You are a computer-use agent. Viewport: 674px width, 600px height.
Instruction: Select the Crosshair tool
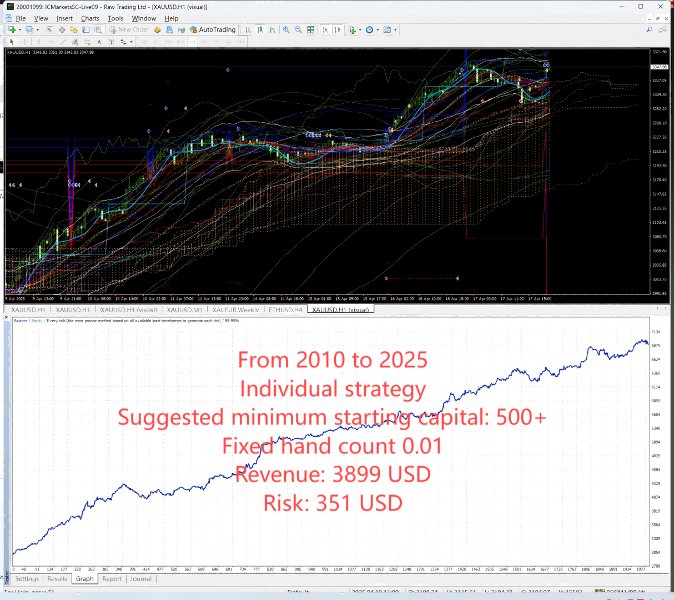coord(25,42)
